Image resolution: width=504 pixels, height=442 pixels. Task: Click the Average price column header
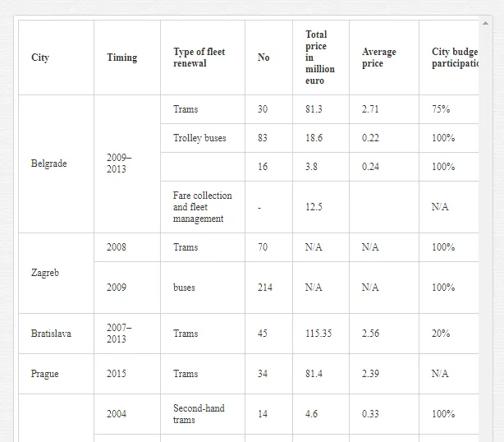tap(378, 58)
